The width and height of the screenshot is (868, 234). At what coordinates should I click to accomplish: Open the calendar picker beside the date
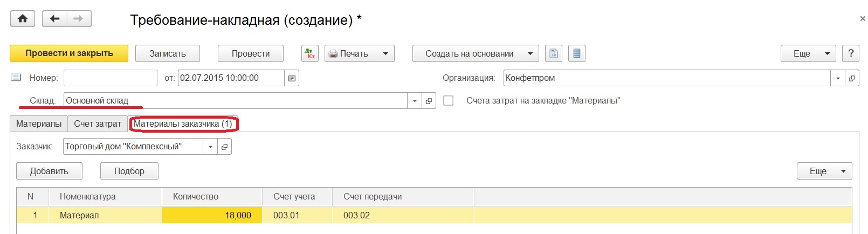click(x=292, y=78)
